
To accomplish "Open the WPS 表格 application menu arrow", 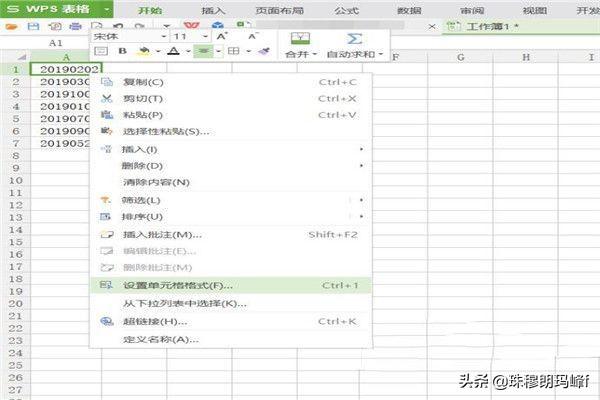I will pyautogui.click(x=107, y=9).
